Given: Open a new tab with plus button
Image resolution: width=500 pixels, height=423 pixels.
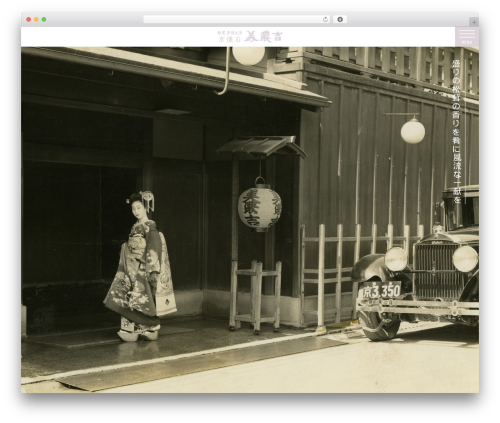Looking at the screenshot, I should coord(474,22).
